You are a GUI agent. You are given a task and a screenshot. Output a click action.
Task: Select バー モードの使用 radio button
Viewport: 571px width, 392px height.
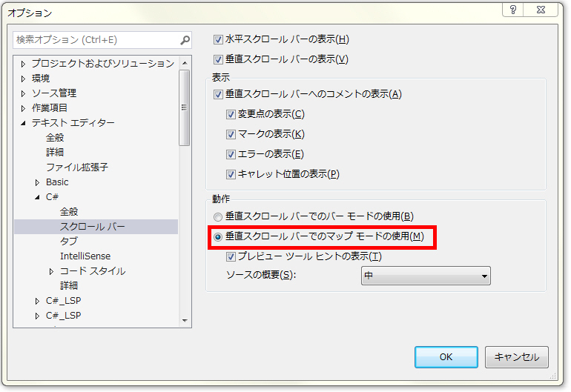[x=218, y=217]
